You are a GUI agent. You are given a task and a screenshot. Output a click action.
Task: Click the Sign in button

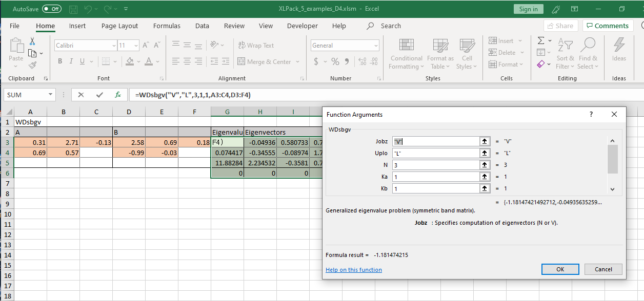(528, 9)
